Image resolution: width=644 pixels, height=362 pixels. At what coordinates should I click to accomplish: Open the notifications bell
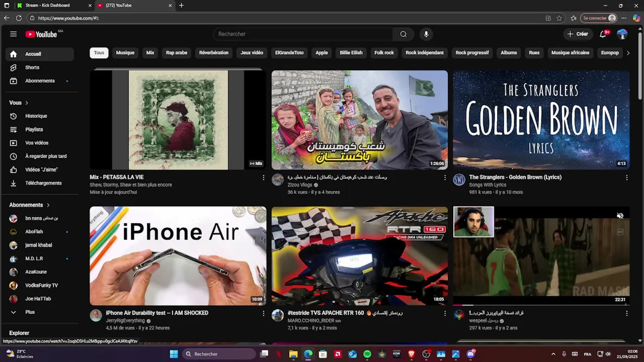(x=603, y=34)
